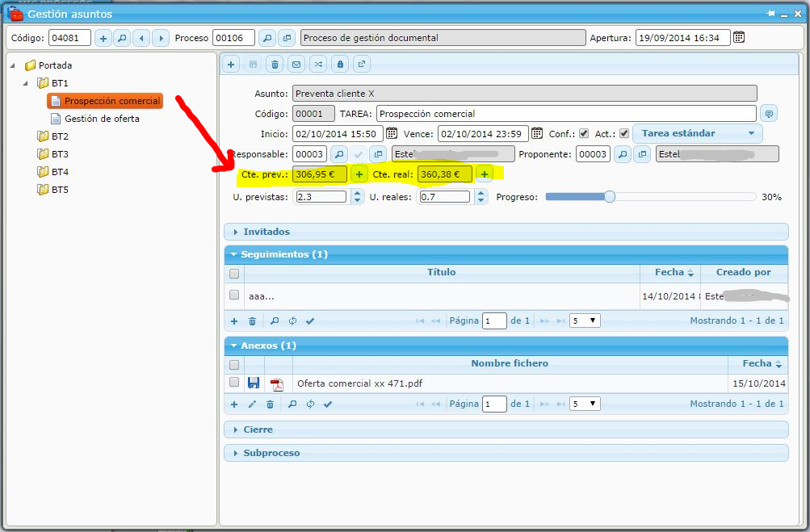Expand the Invitados section
The image size is (810, 532).
506,232
